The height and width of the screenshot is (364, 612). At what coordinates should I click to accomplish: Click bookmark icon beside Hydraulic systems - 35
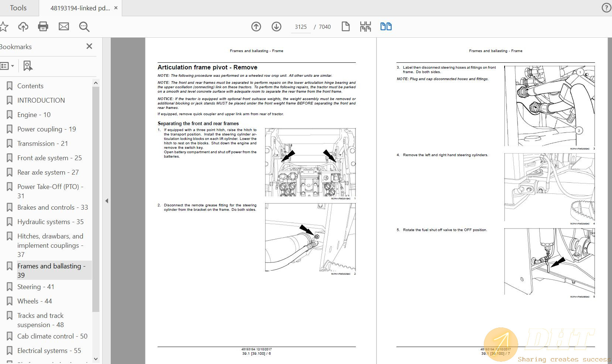click(x=10, y=222)
